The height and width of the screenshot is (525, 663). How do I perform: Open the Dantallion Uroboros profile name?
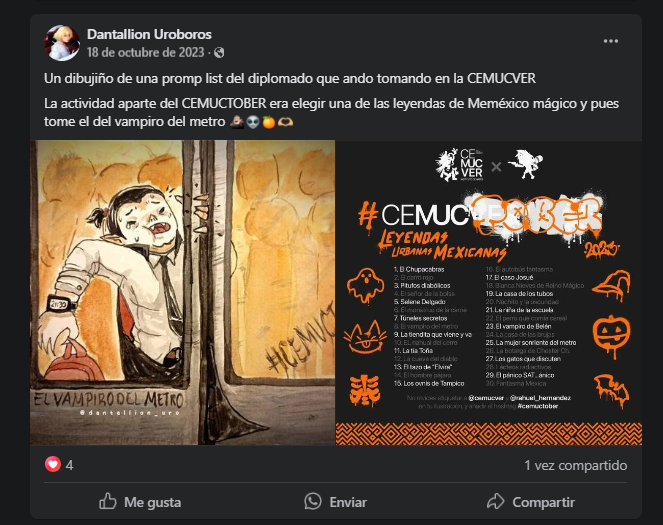coord(149,34)
